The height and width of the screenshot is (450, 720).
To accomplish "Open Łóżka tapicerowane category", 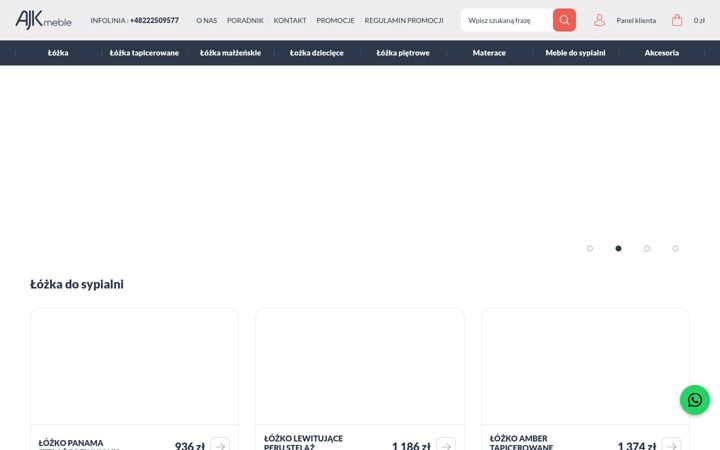I will (x=144, y=53).
